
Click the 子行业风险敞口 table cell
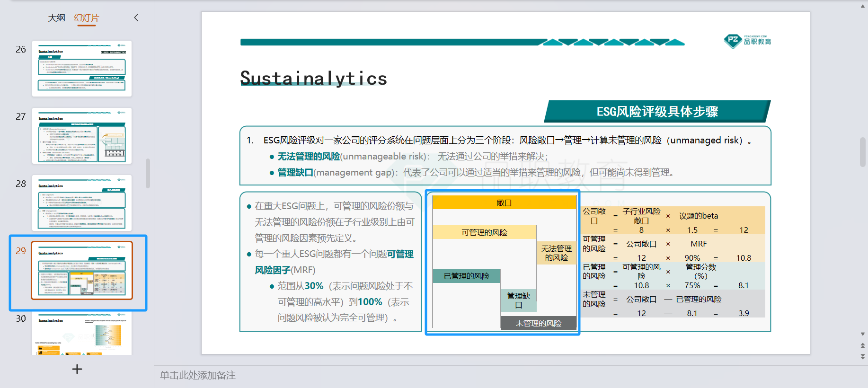tap(641, 216)
